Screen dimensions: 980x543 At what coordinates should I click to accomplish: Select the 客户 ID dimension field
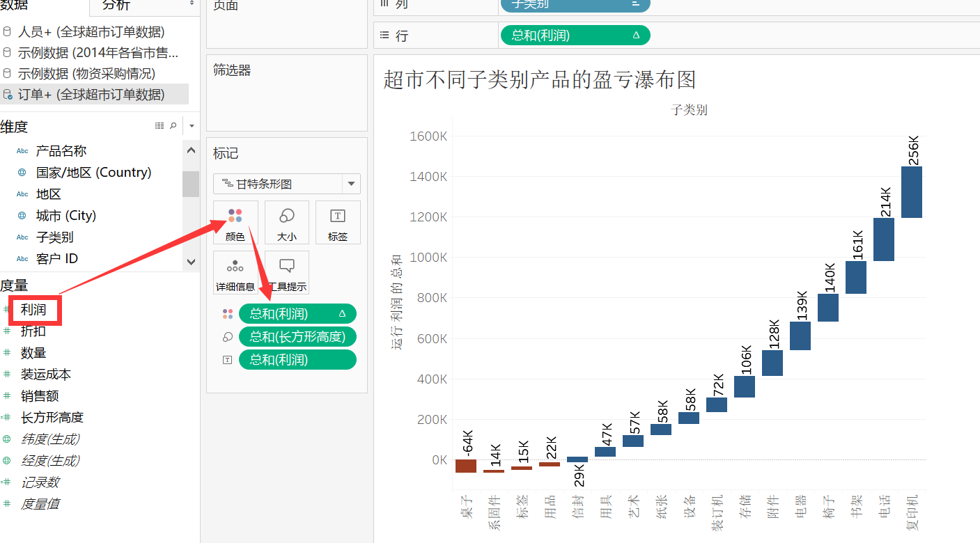(57, 259)
